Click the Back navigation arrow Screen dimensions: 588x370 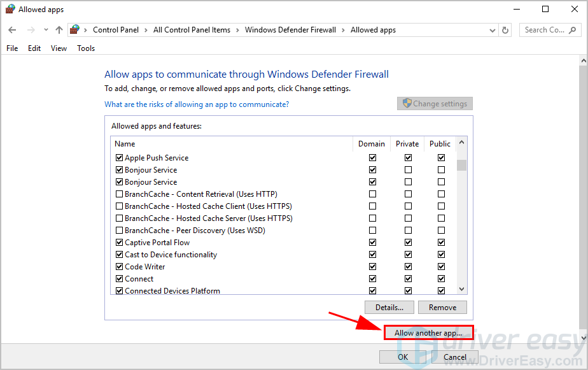pos(12,30)
